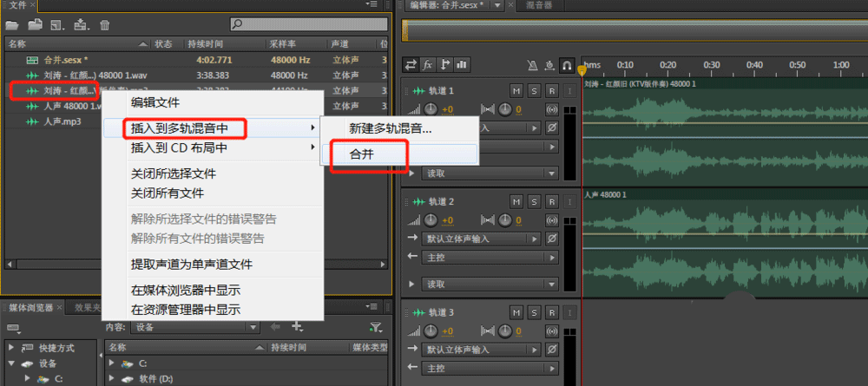
Task: Open the inputs/outputs track view icon
Action: pos(411,64)
